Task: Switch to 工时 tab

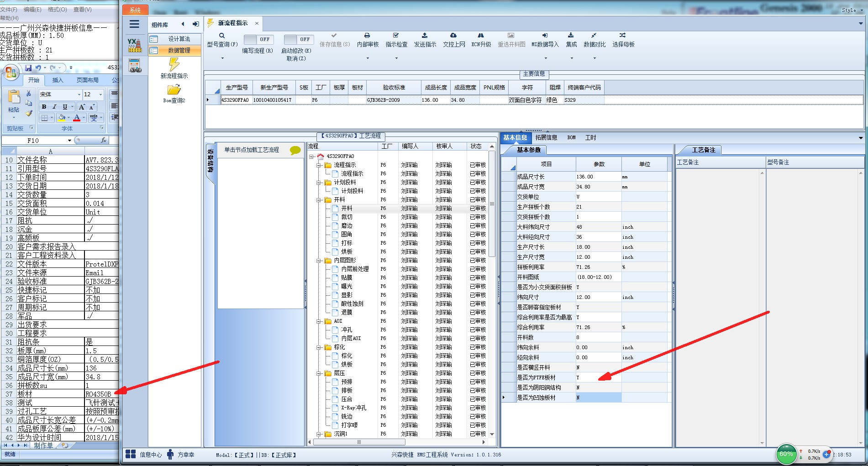Action: click(x=590, y=137)
